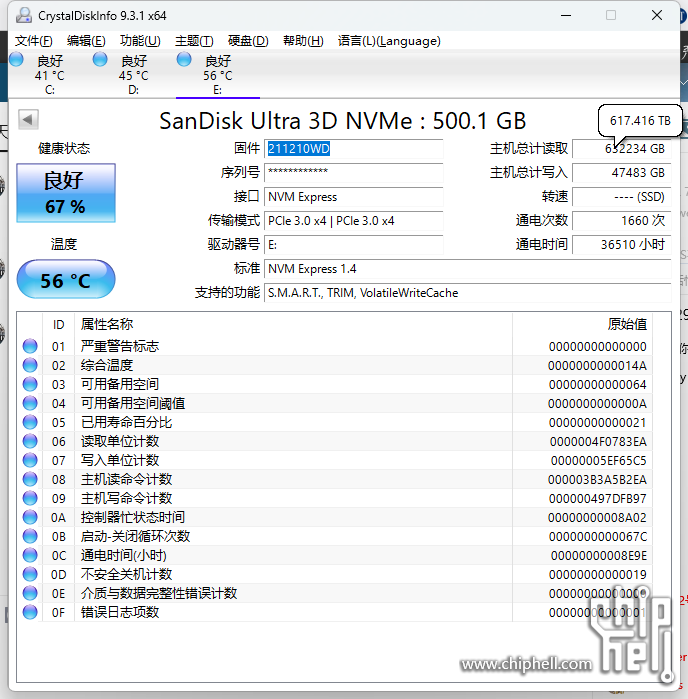Click status orb for attribute 01 严重警告标志

point(30,346)
